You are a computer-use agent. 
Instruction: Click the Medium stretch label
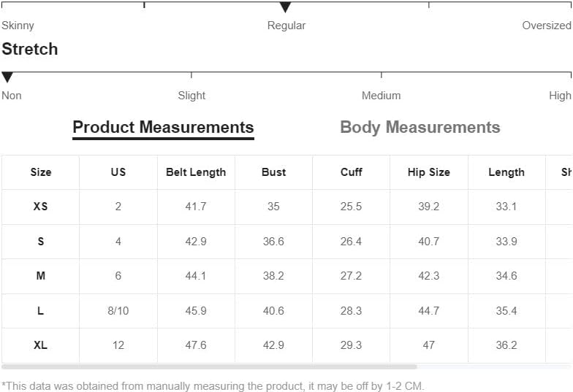(x=382, y=95)
